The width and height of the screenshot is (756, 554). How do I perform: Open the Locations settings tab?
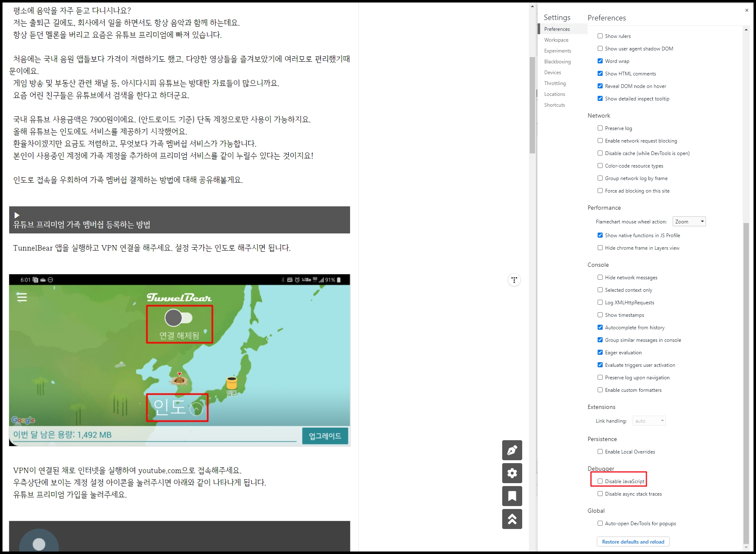click(554, 94)
